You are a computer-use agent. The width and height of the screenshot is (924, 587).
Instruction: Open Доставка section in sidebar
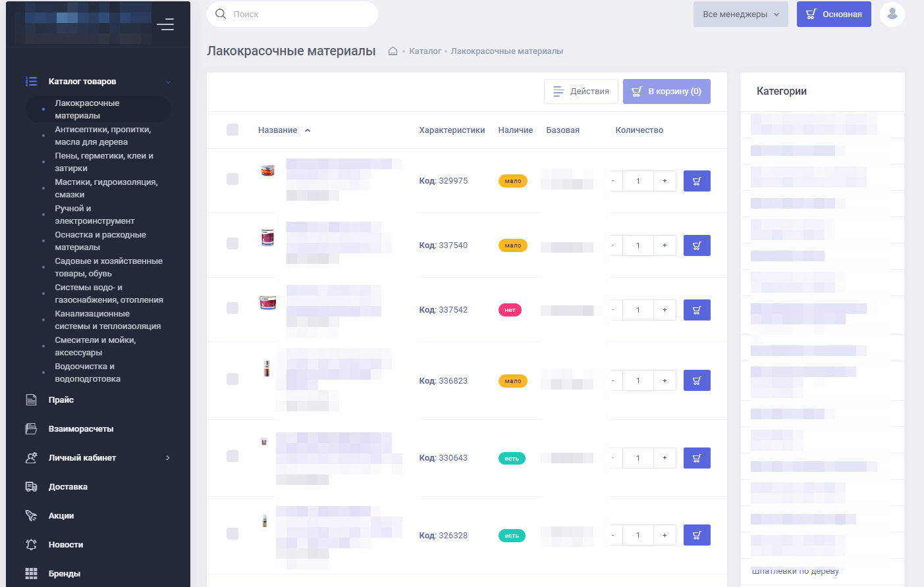point(68,487)
